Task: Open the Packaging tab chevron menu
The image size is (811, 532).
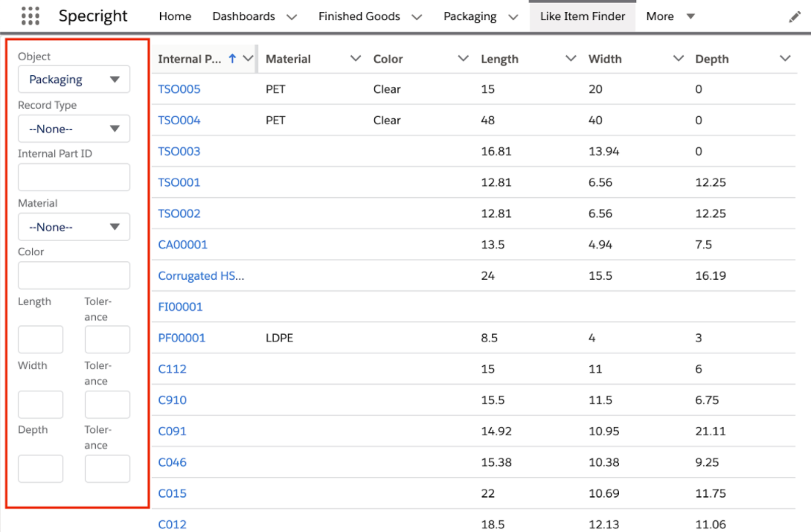Action: pyautogui.click(x=513, y=17)
